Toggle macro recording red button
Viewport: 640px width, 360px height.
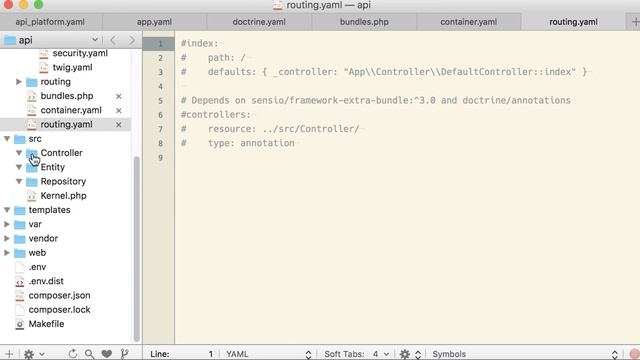pyautogui.click(x=634, y=354)
